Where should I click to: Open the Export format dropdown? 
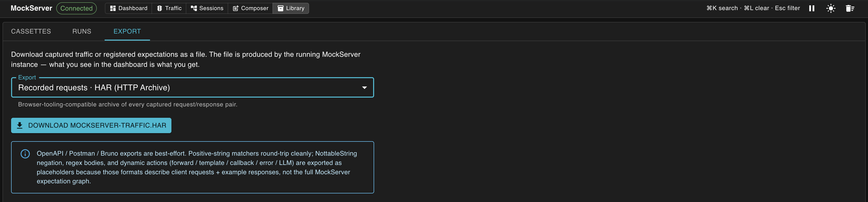(192, 88)
